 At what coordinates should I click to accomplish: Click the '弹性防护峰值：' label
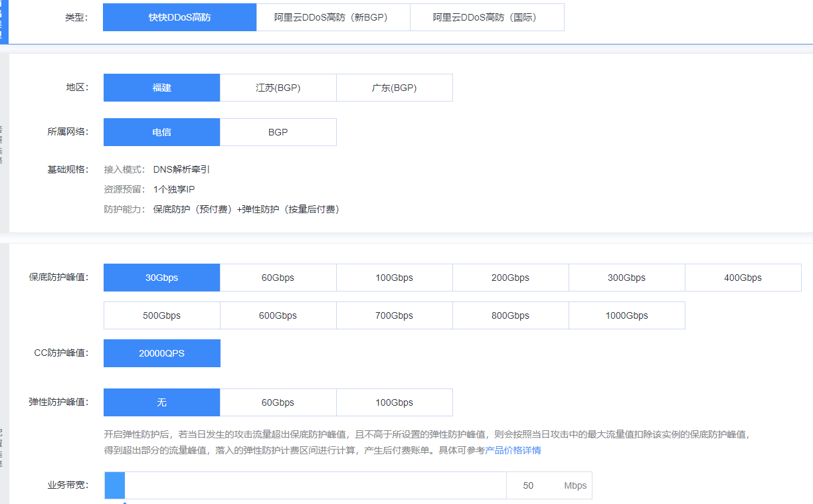(x=58, y=402)
